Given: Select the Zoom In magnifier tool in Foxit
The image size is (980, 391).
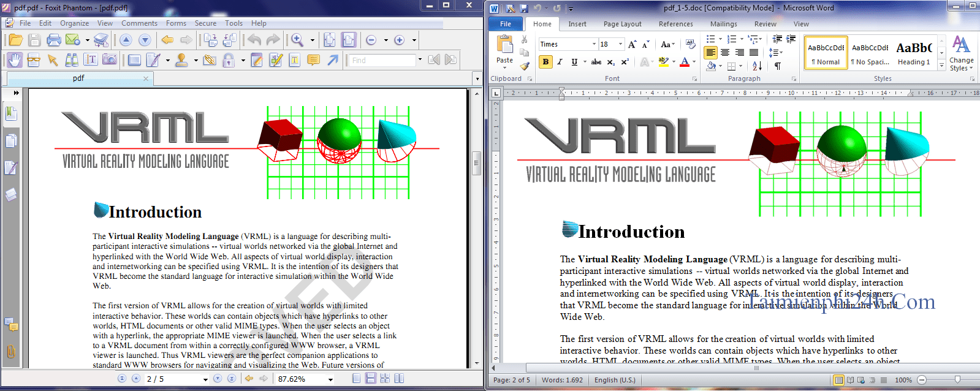Looking at the screenshot, I should pos(297,40).
